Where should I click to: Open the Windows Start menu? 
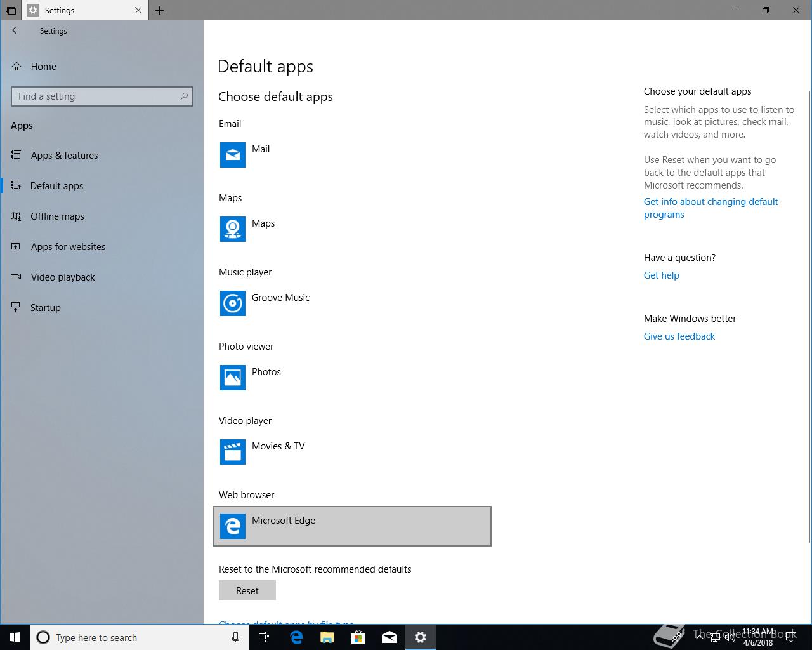pos(15,637)
